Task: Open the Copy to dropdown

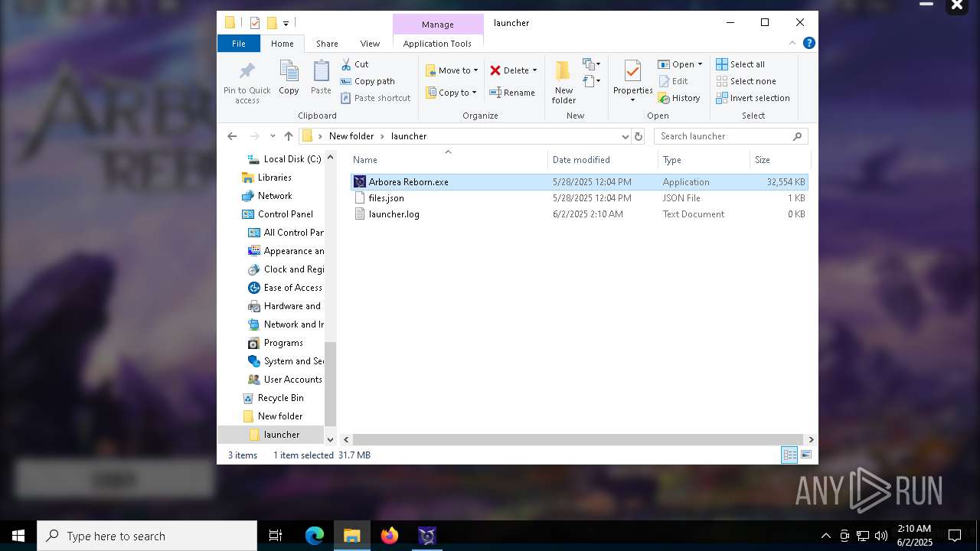Action: click(x=451, y=93)
